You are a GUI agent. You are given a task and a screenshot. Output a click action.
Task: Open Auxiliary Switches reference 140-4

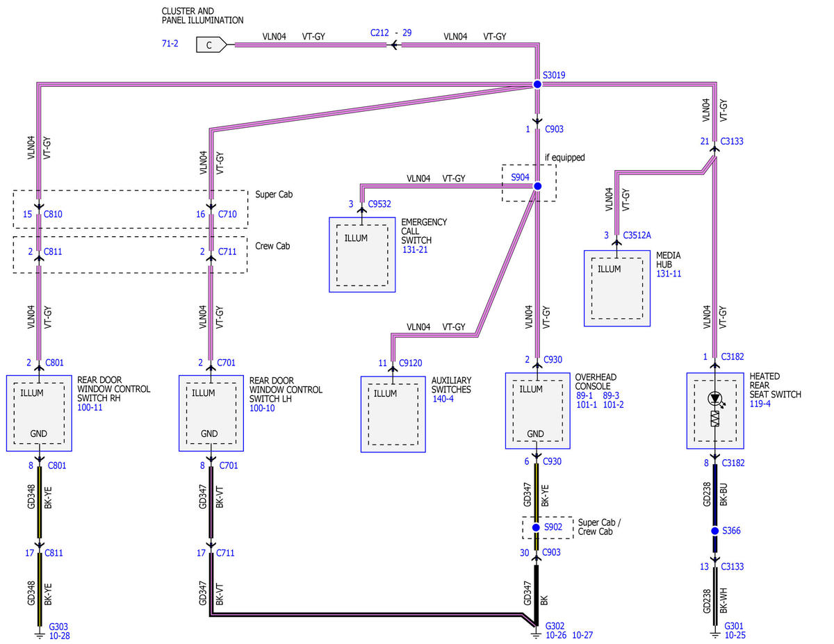click(443, 399)
